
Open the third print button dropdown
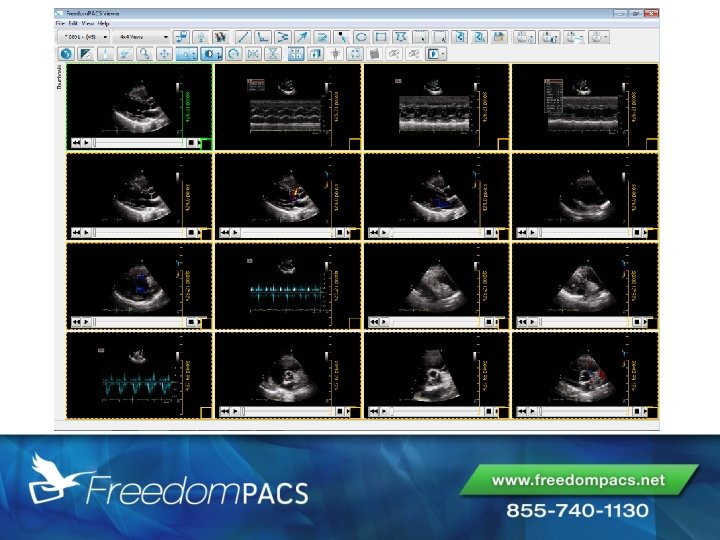582,37
